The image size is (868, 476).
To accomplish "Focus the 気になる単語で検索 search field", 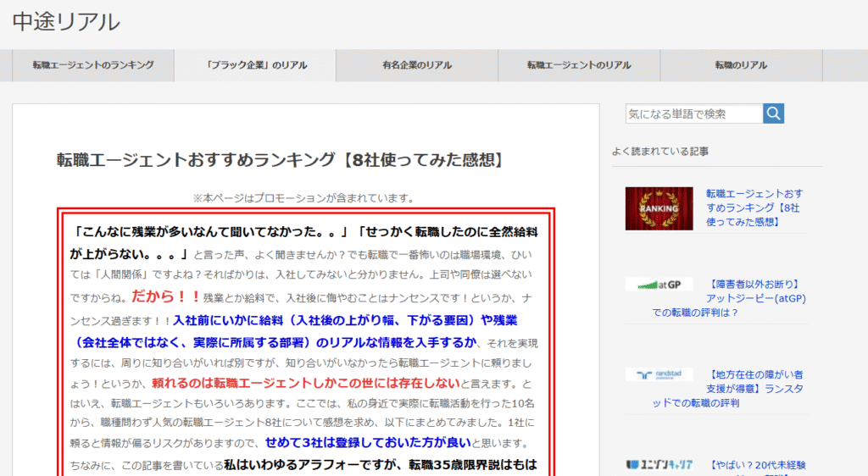I will coord(693,113).
